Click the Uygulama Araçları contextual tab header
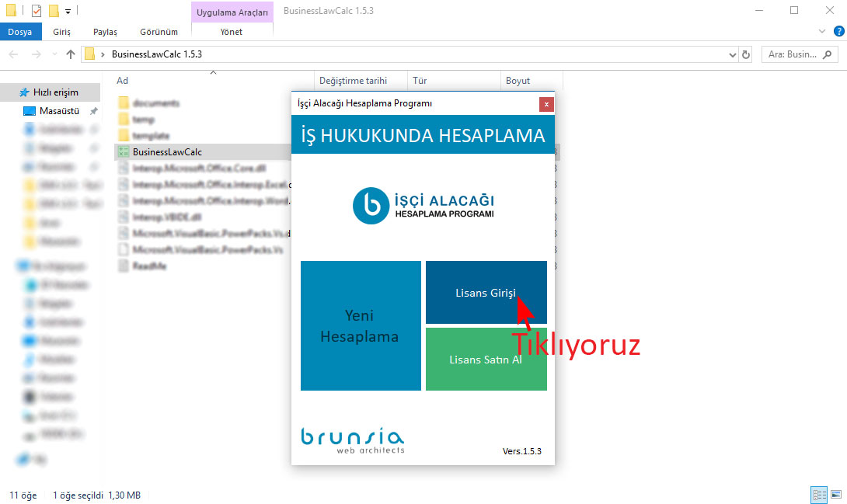The height and width of the screenshot is (504, 847). [x=232, y=12]
